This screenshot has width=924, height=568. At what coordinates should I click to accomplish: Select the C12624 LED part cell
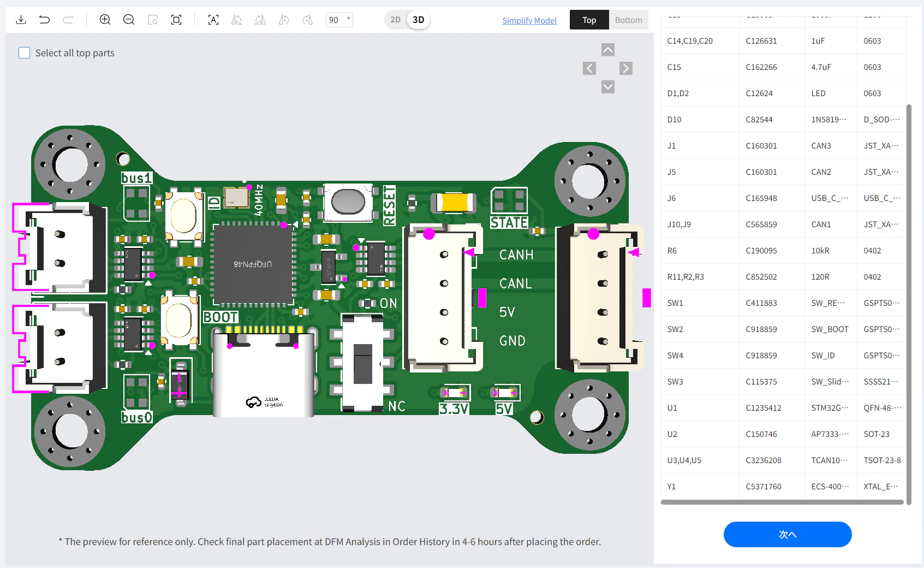(772, 93)
